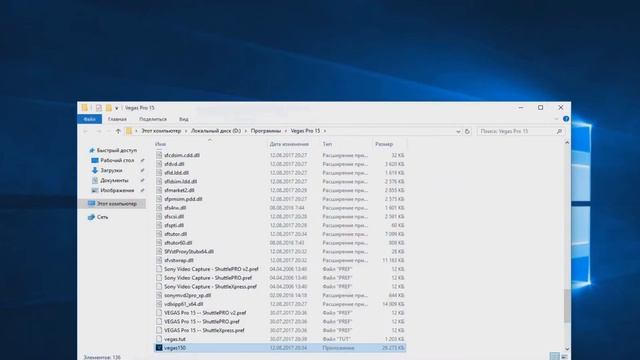Click Локальный диск (D:) in breadcrumb
Screen dimensions: 640x360
216,131
